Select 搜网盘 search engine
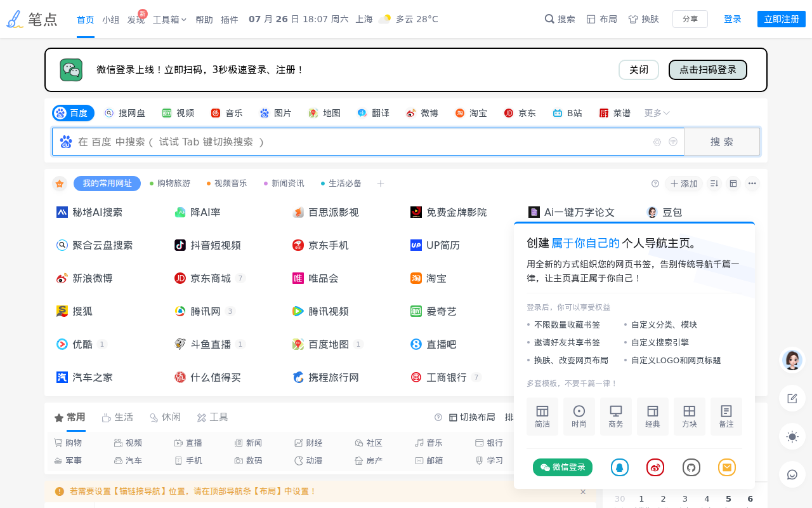This screenshot has height=508, width=812. [125, 113]
